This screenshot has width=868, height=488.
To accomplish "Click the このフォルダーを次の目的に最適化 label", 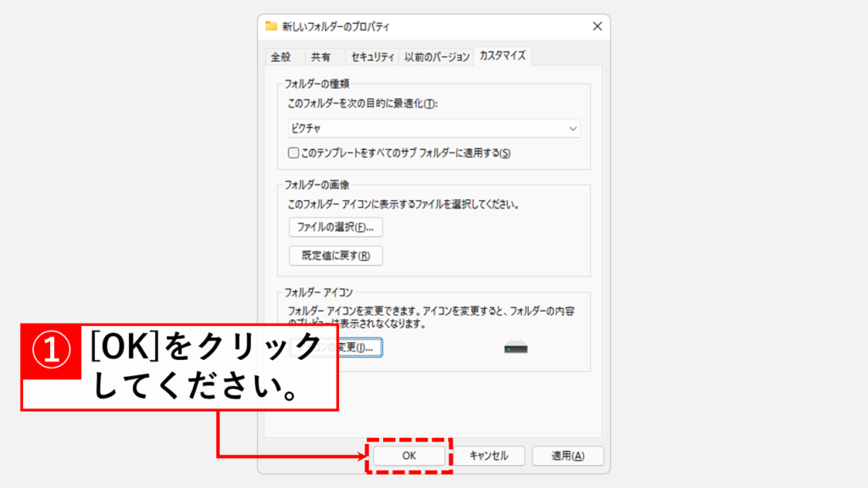I will point(362,103).
